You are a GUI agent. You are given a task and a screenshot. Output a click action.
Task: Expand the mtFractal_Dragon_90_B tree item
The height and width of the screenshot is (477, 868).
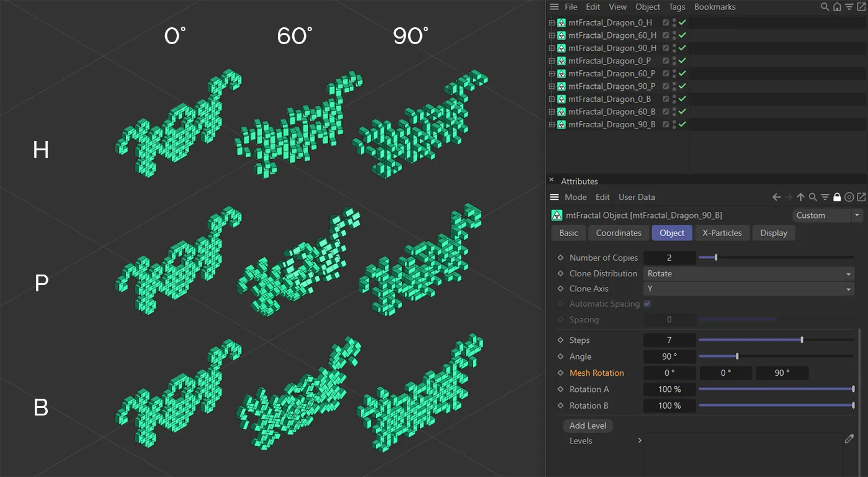point(552,124)
